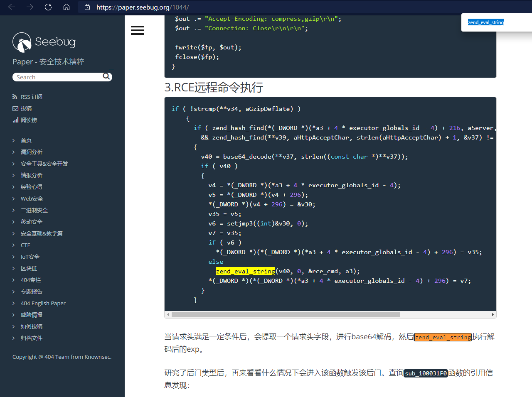Open the IoT安全 category

point(30,257)
